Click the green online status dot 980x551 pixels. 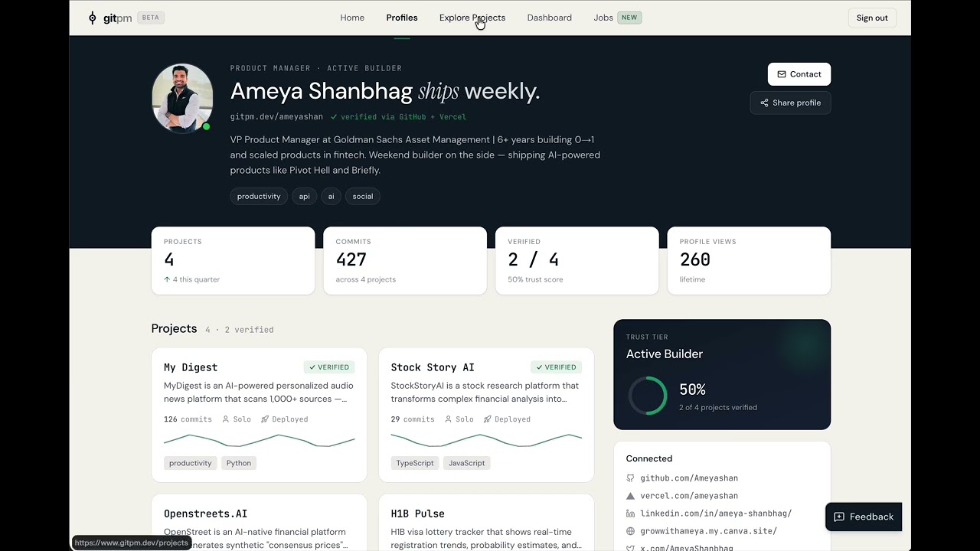pos(206,126)
